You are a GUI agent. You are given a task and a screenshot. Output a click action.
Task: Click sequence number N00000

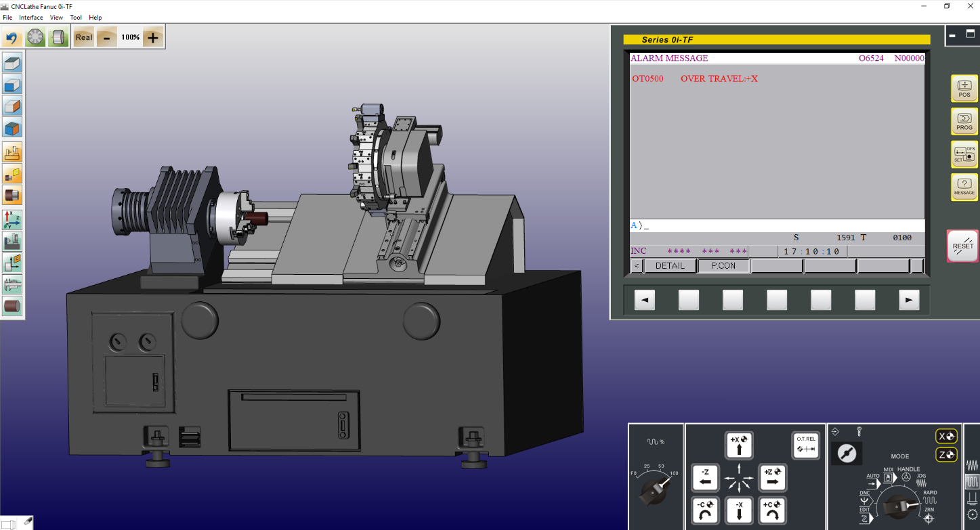point(909,58)
